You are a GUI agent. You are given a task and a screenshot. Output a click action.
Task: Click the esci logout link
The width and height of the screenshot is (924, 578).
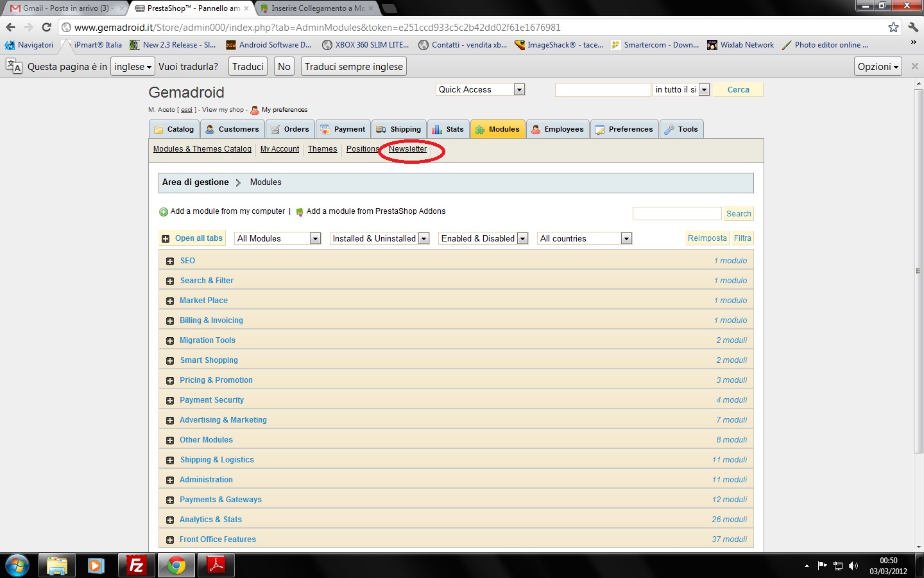tap(187, 110)
